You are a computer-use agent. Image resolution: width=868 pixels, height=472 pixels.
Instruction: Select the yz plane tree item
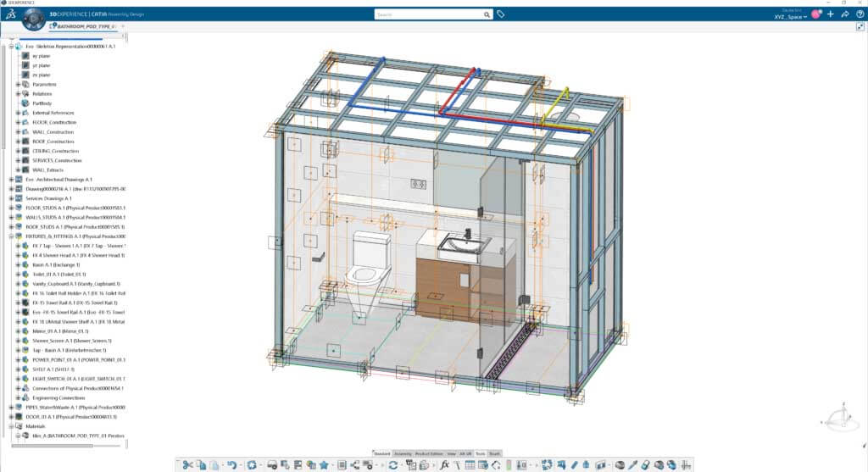[x=41, y=65]
